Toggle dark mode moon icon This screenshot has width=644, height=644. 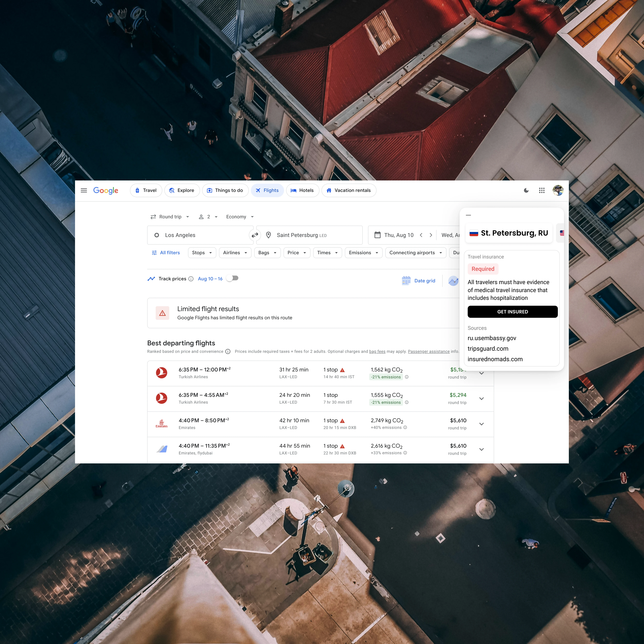point(526,190)
